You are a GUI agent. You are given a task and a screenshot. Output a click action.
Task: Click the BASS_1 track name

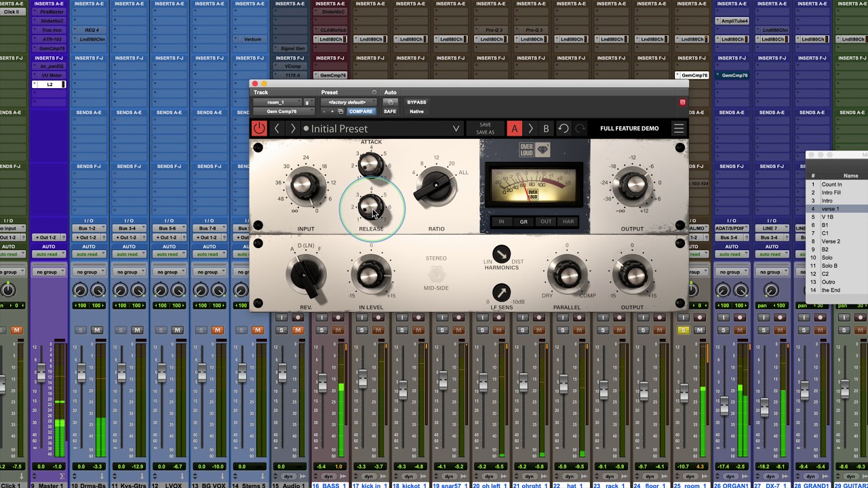(330, 486)
